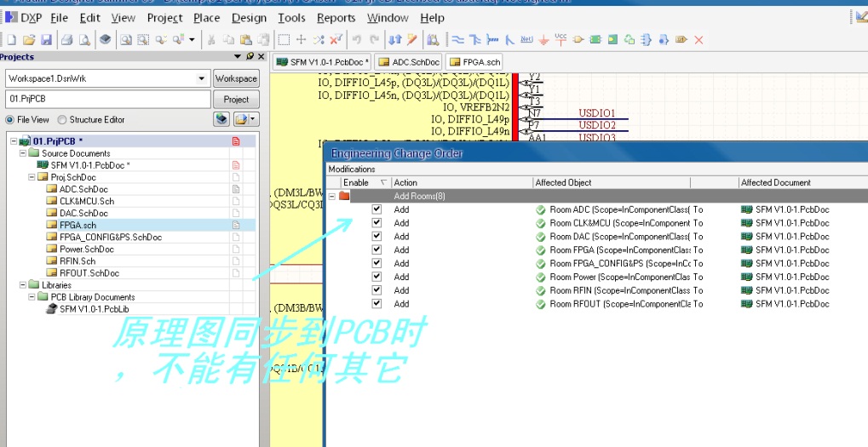868x447 pixels.
Task: Switch to the ADC.SchDoc tab
Action: point(409,62)
